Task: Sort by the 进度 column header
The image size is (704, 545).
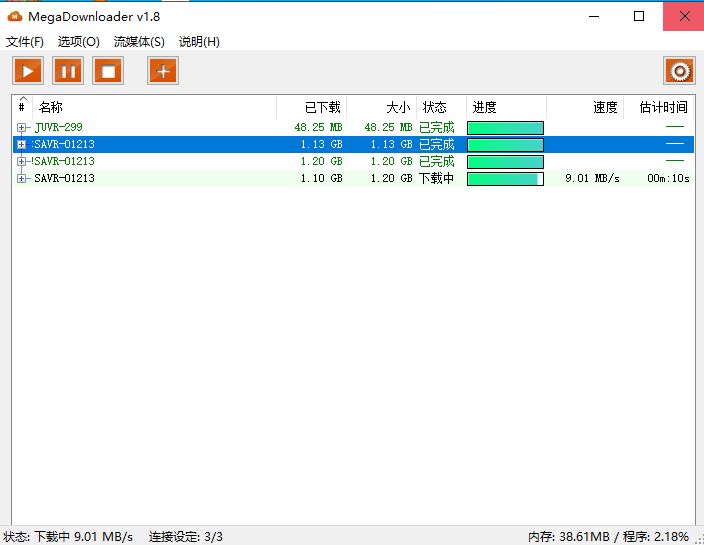Action: click(506, 107)
